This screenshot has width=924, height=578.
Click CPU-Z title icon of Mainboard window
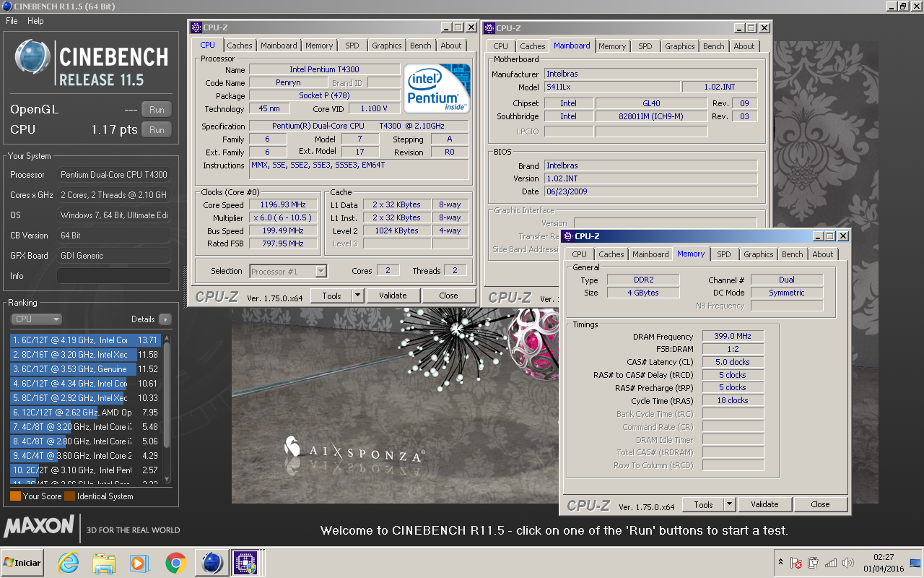489,28
